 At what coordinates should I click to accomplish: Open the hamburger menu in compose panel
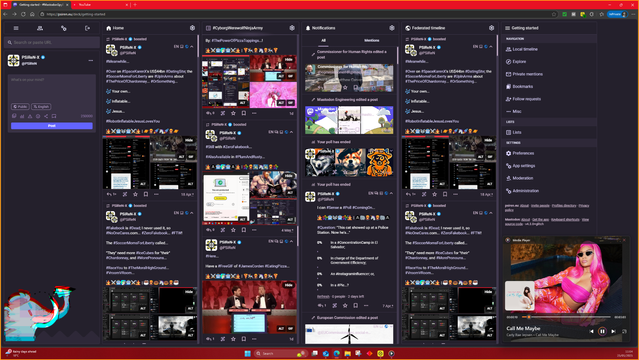(x=16, y=28)
